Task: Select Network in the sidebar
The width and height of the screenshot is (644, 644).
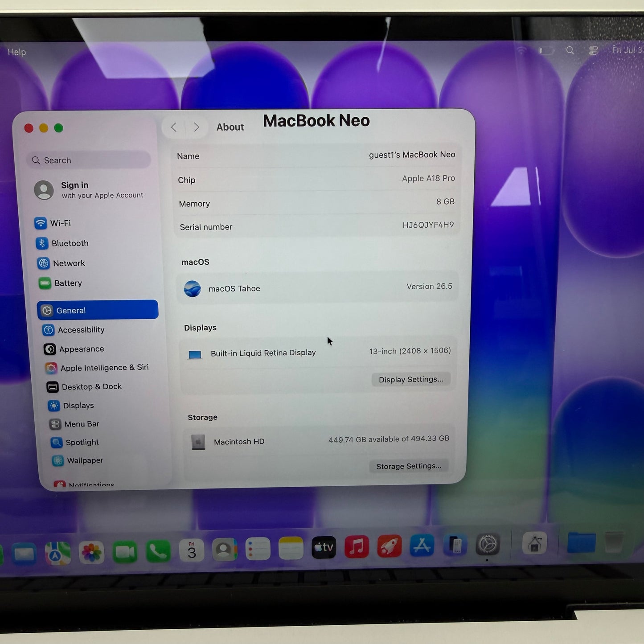Action: pyautogui.click(x=61, y=263)
